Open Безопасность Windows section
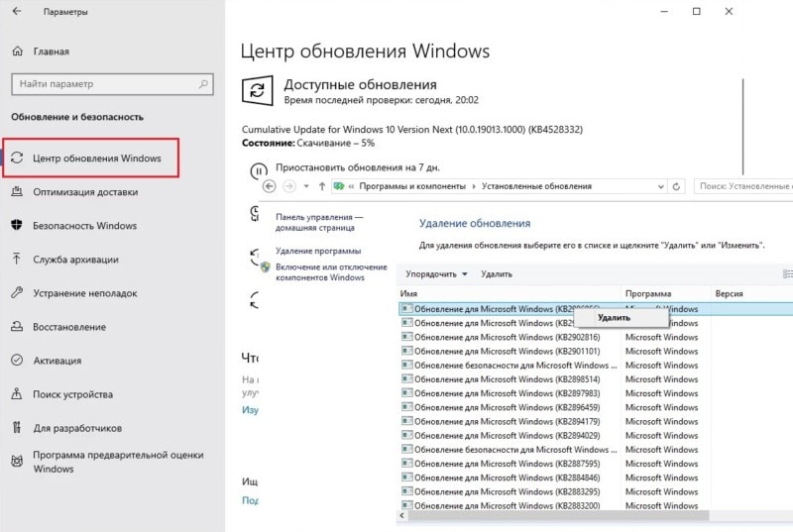Screen dimensions: 793x532 click(x=84, y=226)
